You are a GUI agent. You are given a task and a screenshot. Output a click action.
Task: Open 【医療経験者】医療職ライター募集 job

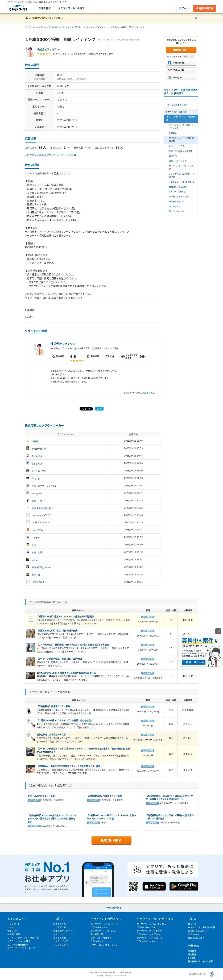(x=54, y=706)
